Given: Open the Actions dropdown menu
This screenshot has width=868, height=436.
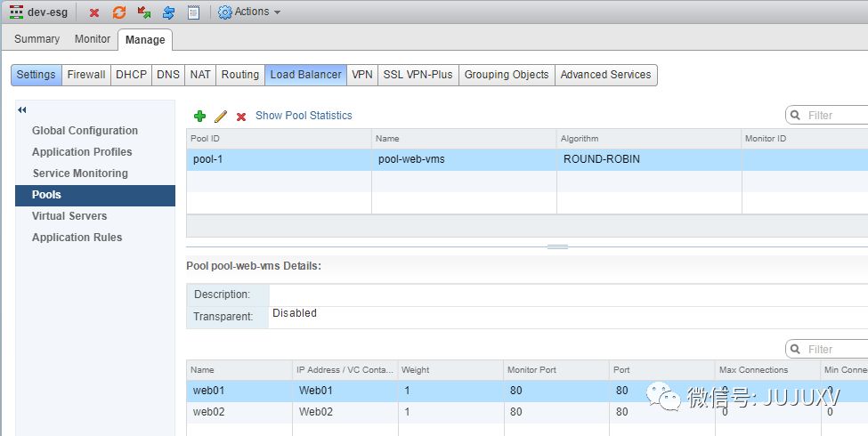Looking at the screenshot, I should tap(249, 12).
